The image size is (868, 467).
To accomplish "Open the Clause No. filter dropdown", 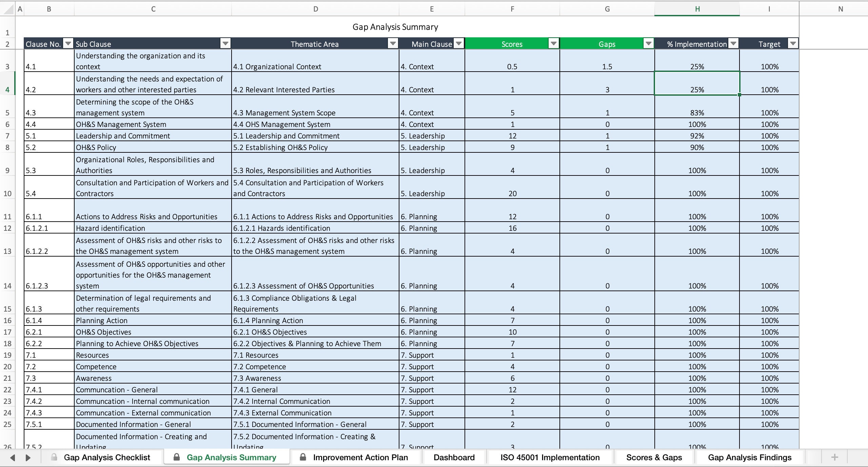I will [x=67, y=44].
